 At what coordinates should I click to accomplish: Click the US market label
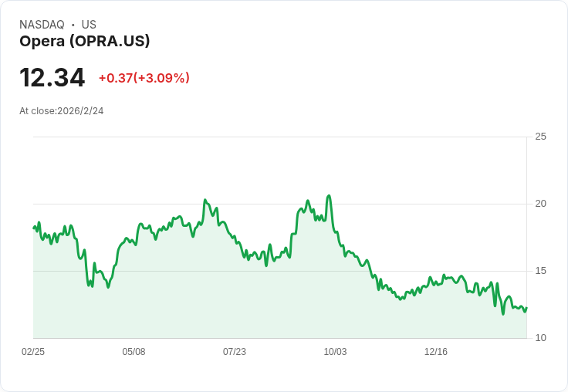89,25
